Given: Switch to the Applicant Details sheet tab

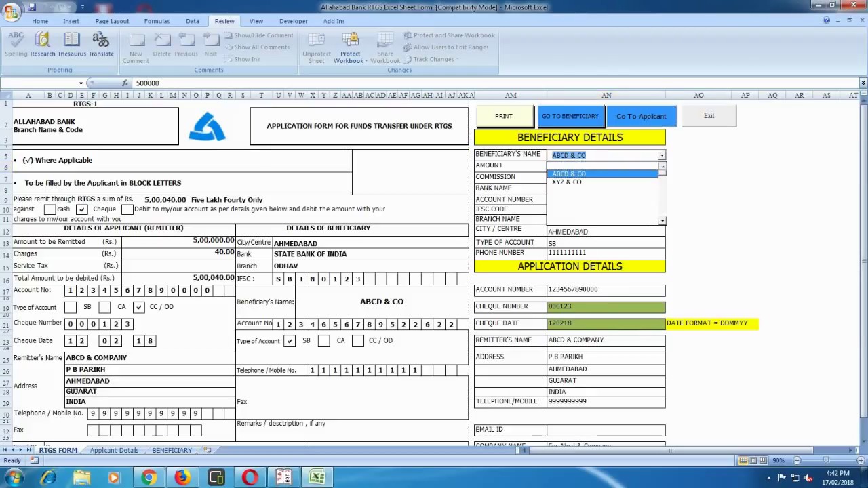Looking at the screenshot, I should tap(114, 450).
